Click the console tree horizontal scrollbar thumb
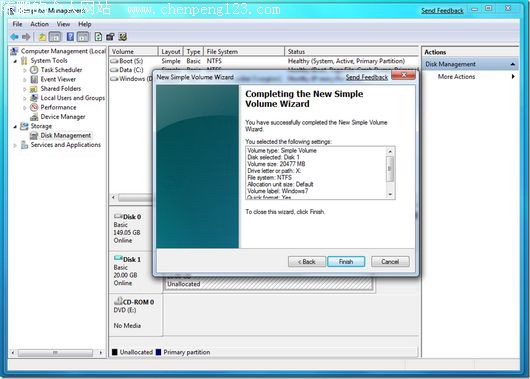This screenshot has width=530, height=379. coord(55,353)
